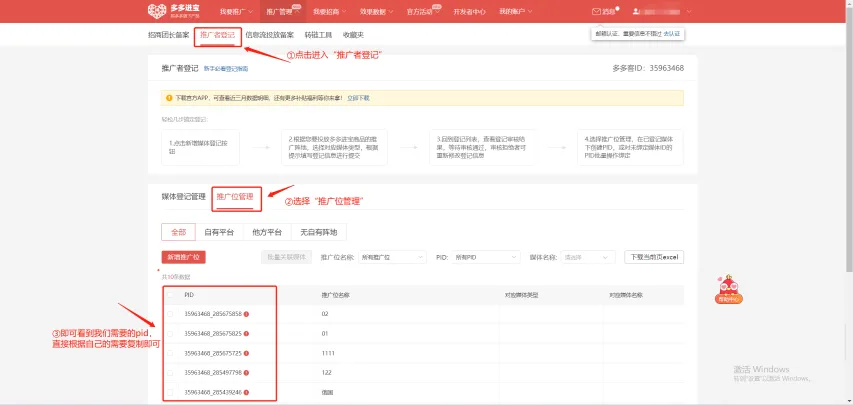Viewport: 853px width, 405px height.
Task: Switch to 推广者登记 sub-tab
Action: pos(217,35)
